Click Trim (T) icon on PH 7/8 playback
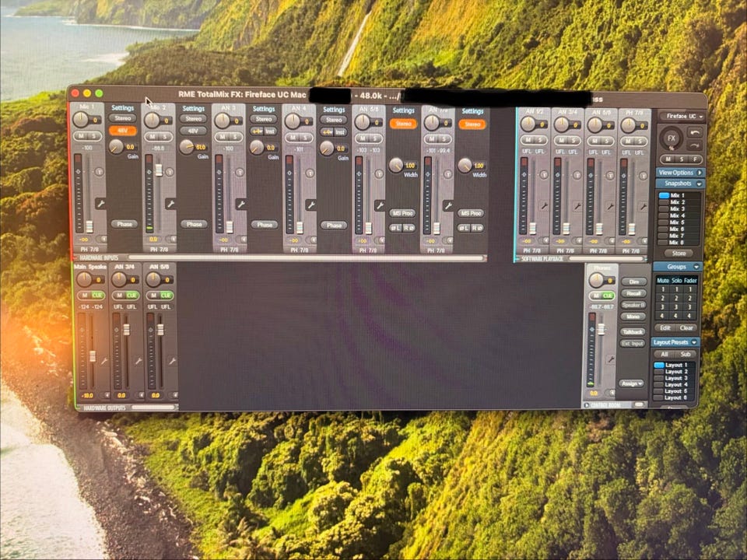The width and height of the screenshot is (747, 560). click(x=643, y=176)
